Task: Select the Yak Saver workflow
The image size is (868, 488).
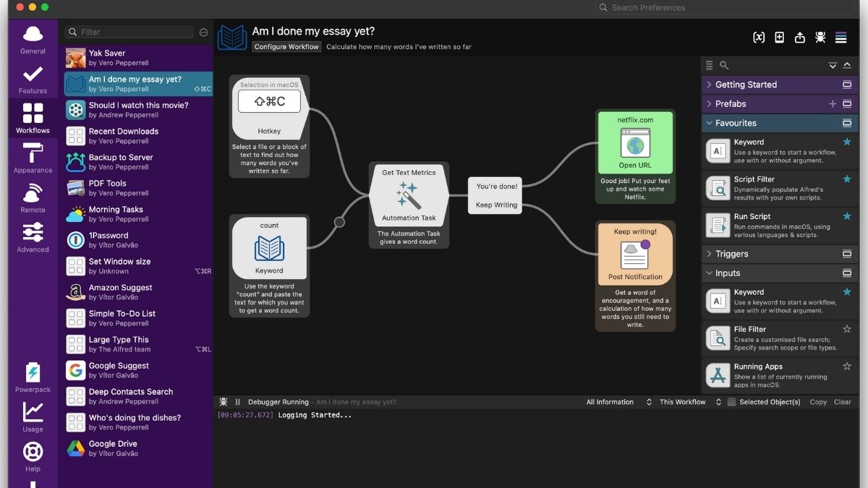Action: (x=138, y=58)
